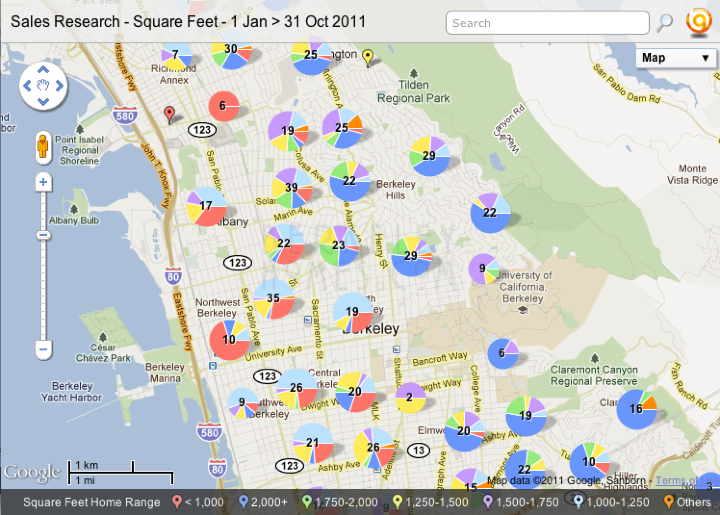This screenshot has height=515, width=720.
Task: Pan the map down arrow
Action: click(43, 101)
